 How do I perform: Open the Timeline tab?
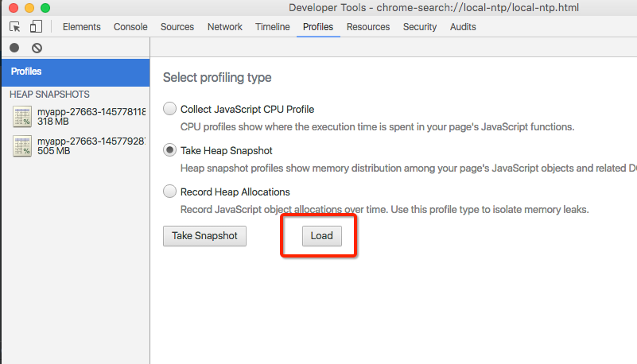pos(272,27)
